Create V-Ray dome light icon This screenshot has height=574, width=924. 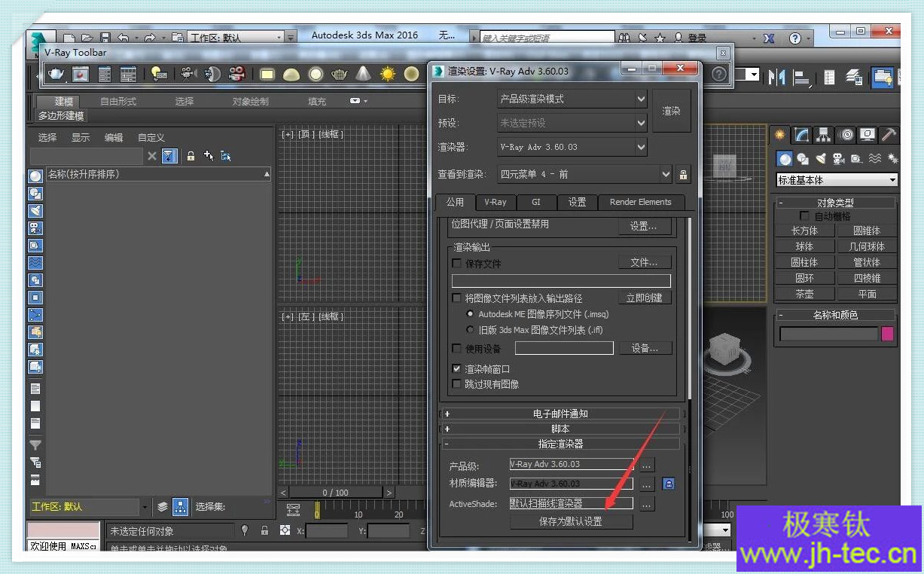[x=291, y=74]
